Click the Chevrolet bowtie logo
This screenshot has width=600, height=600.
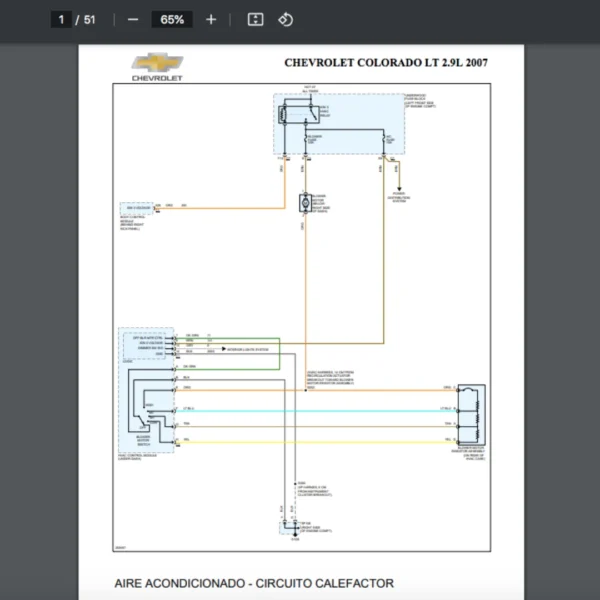coord(157,62)
